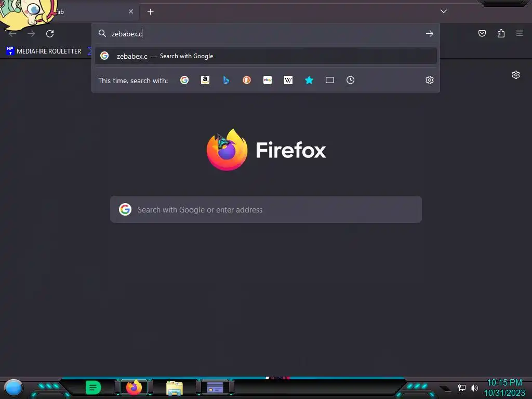This screenshot has height=399, width=532.
Task: Close the current browser tab
Action: tap(131, 11)
